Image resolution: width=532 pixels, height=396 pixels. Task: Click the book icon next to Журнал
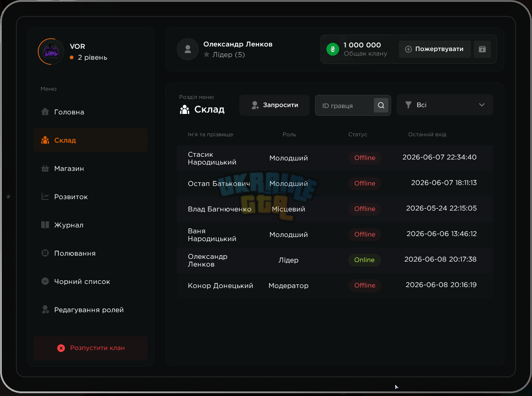pyautogui.click(x=45, y=225)
